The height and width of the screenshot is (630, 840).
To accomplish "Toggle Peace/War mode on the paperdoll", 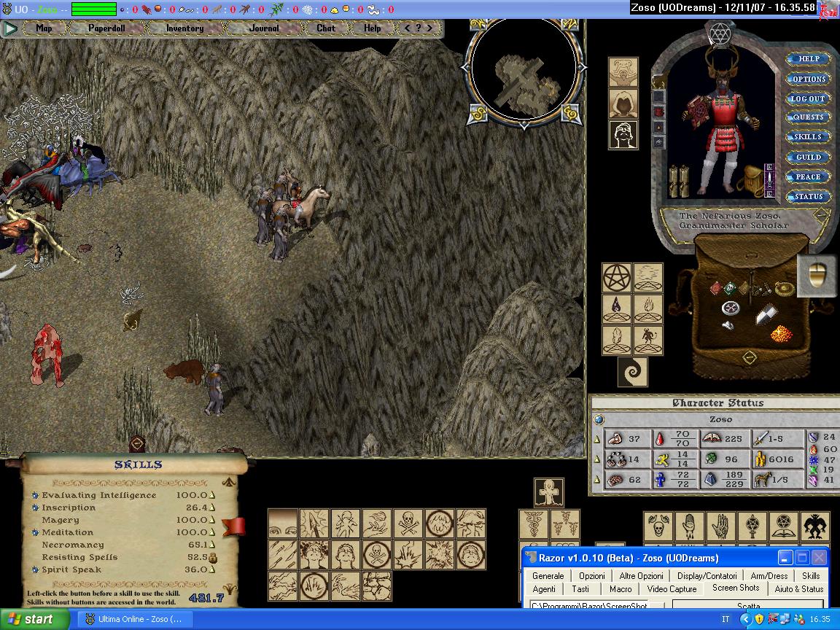I will [809, 176].
